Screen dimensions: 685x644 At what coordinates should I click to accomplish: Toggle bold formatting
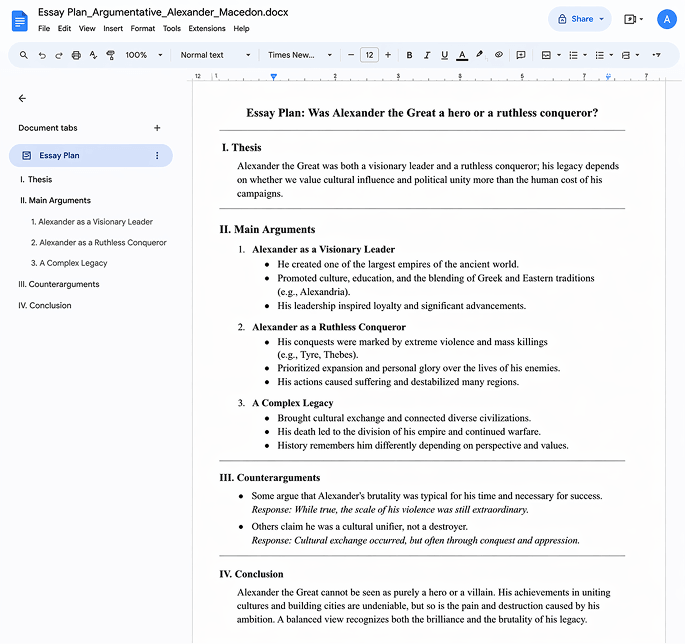point(409,55)
